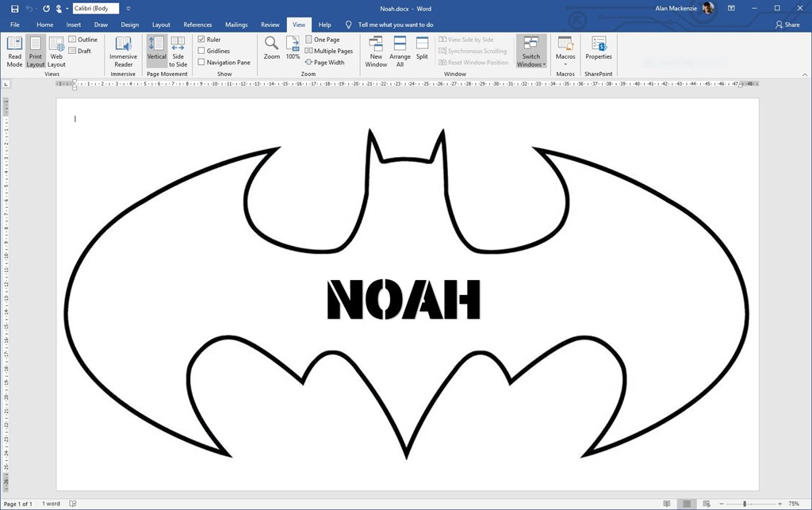This screenshot has height=510, width=812.
Task: Click the Page Width button
Action: point(325,63)
